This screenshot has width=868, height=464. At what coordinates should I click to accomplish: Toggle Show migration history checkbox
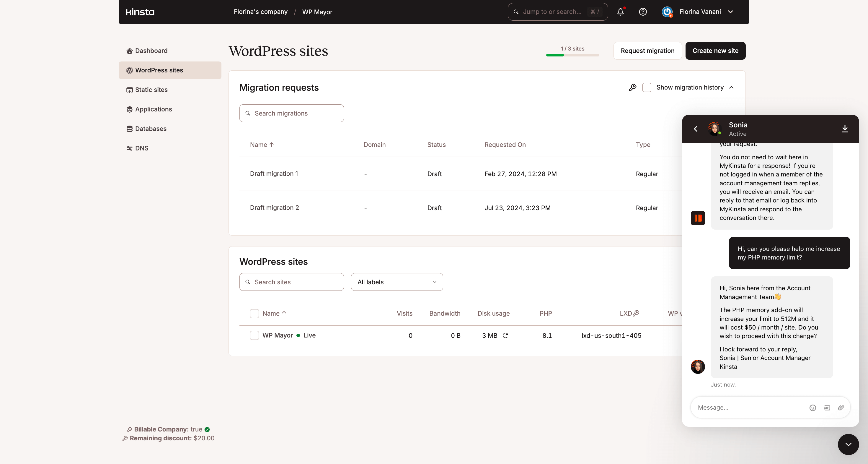tap(647, 88)
